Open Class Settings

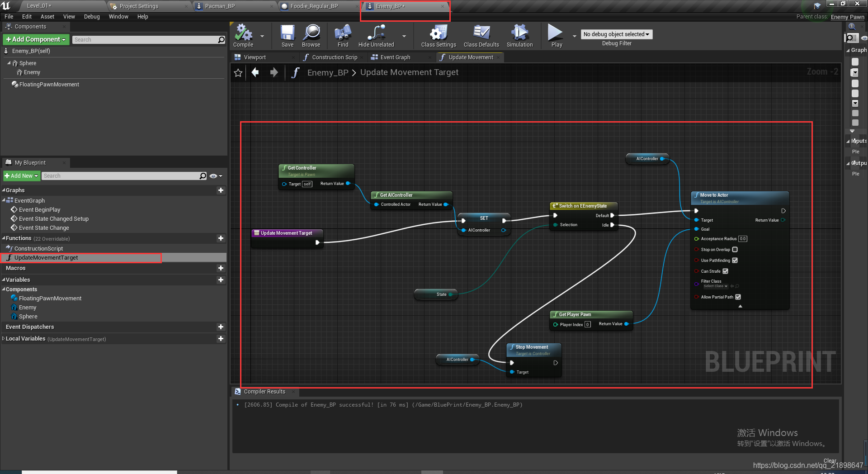coord(439,35)
